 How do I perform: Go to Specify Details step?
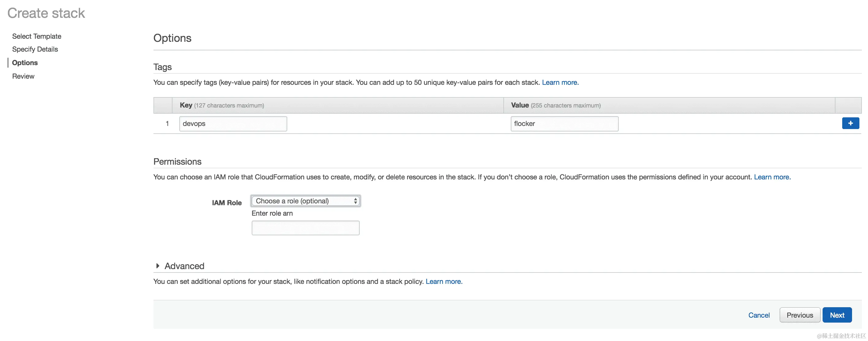click(35, 49)
